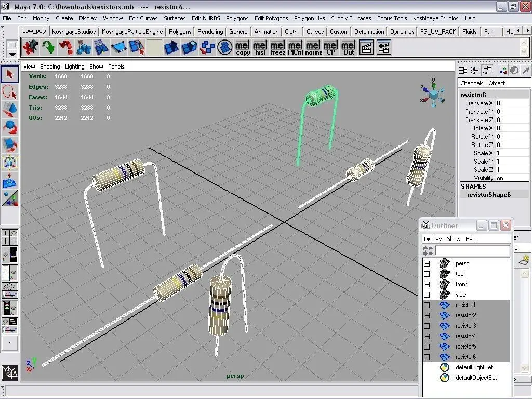Open quick layout dropdown arrow under toolbox
532x399 pixels.
[x=9, y=343]
